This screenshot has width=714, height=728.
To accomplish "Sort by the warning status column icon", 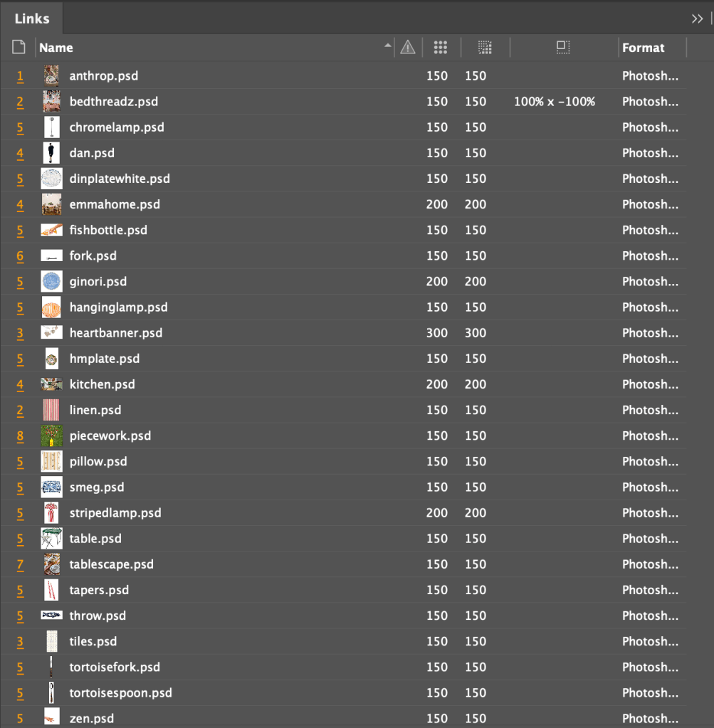I will point(407,48).
